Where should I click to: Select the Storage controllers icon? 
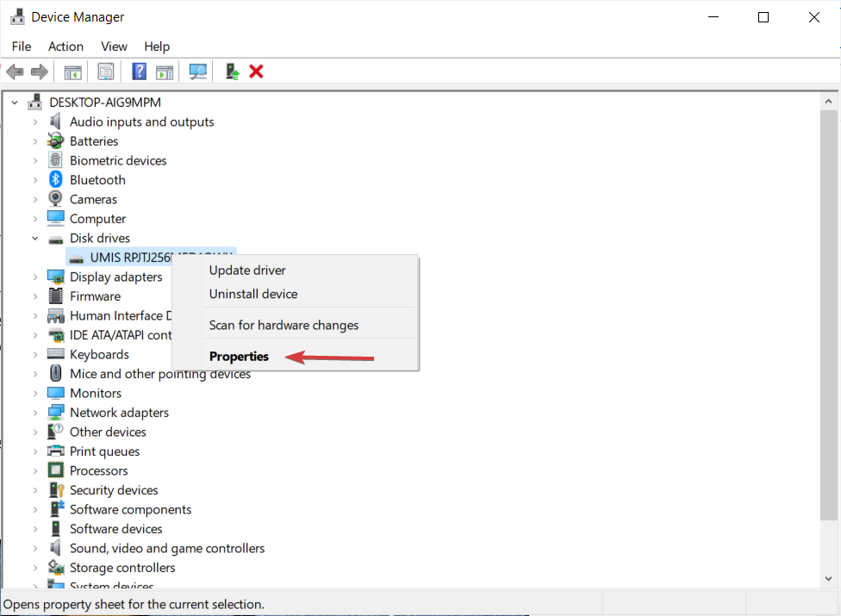coord(56,567)
